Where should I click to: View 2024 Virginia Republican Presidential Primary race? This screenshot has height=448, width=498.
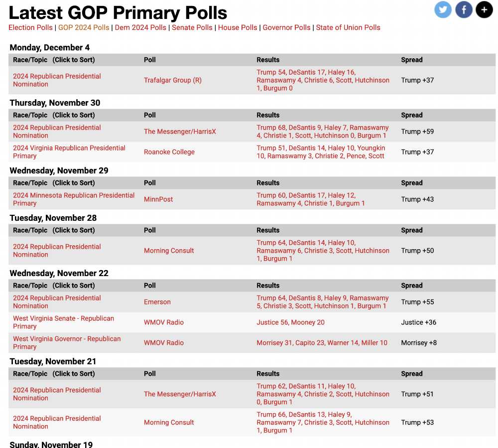point(69,152)
